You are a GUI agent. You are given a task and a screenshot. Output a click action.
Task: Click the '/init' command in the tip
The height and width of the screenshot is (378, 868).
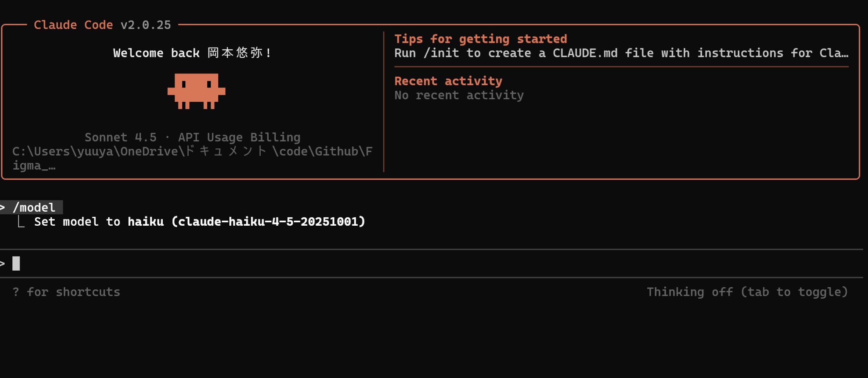[x=441, y=53]
